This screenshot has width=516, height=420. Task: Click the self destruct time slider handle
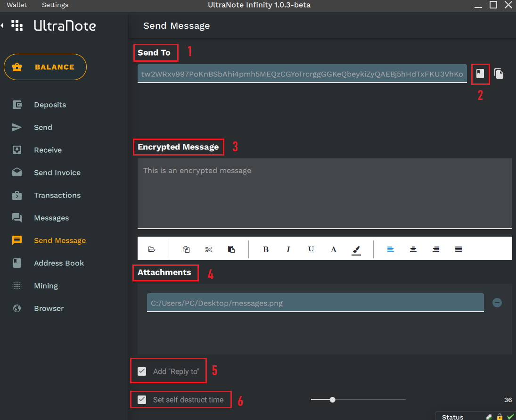[x=332, y=400]
